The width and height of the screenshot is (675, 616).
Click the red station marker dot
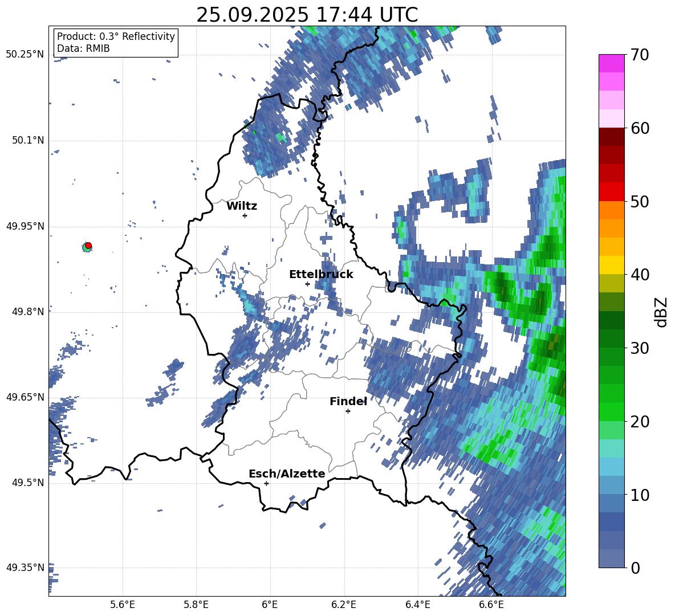pyautogui.click(x=88, y=246)
